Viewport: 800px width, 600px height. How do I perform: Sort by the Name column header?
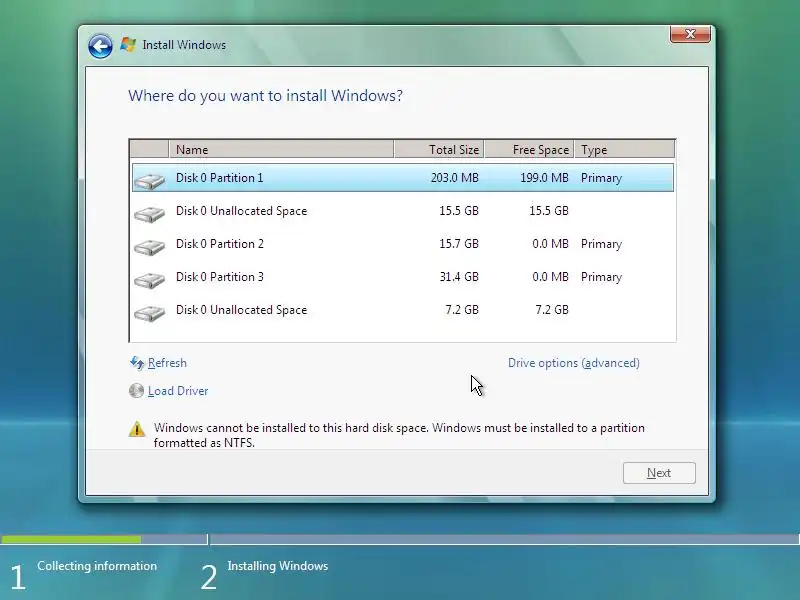click(281, 149)
